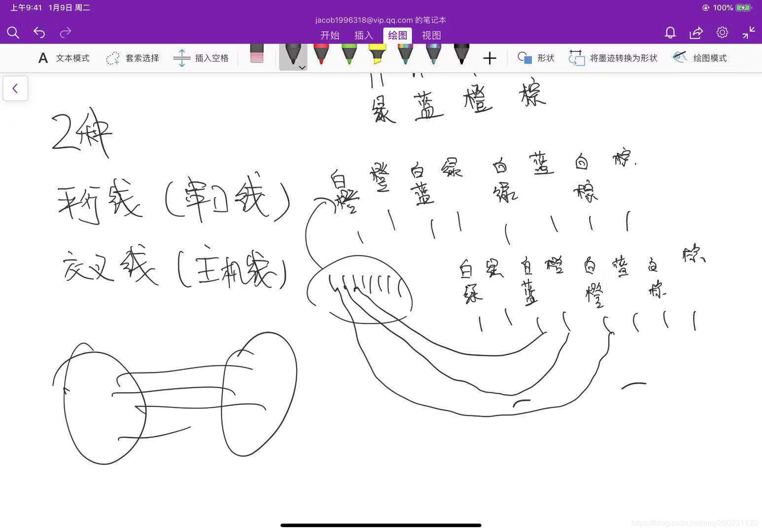
Task: Switch to 视图 tab
Action: click(x=431, y=35)
